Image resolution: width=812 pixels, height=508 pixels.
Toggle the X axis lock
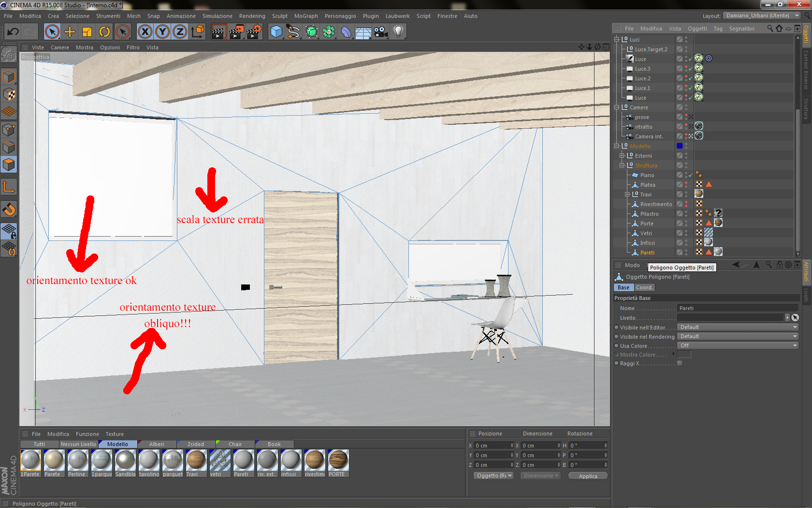click(x=145, y=32)
